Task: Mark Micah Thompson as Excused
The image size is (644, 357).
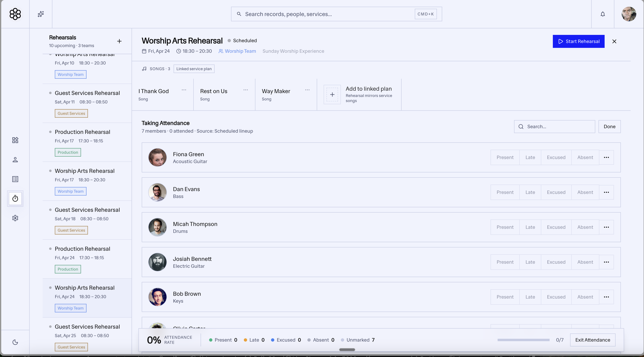Action: tap(556, 227)
